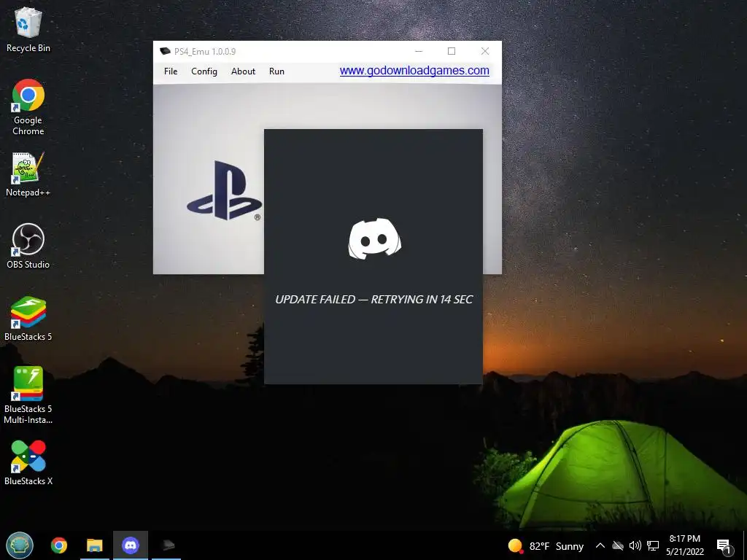Image resolution: width=747 pixels, height=560 pixels.
Task: Open the network tray icon
Action: tap(653, 545)
